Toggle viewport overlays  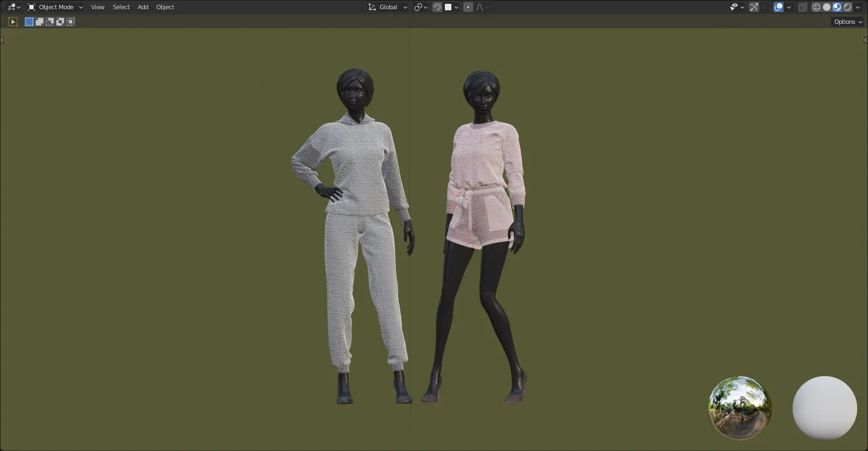(778, 7)
